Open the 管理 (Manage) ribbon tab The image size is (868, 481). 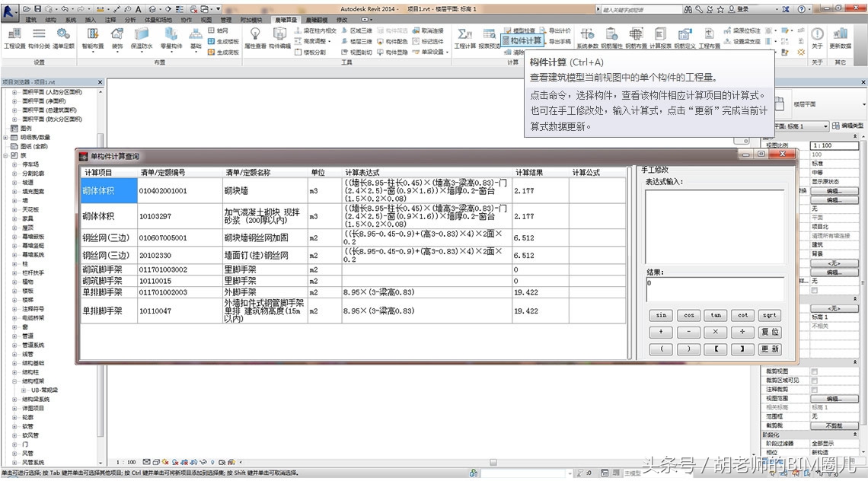click(225, 21)
